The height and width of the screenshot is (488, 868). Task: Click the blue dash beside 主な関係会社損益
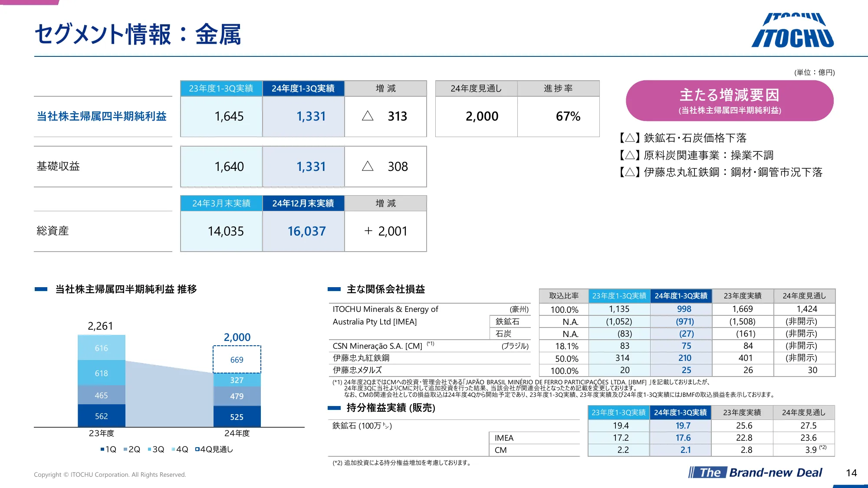[x=334, y=289]
